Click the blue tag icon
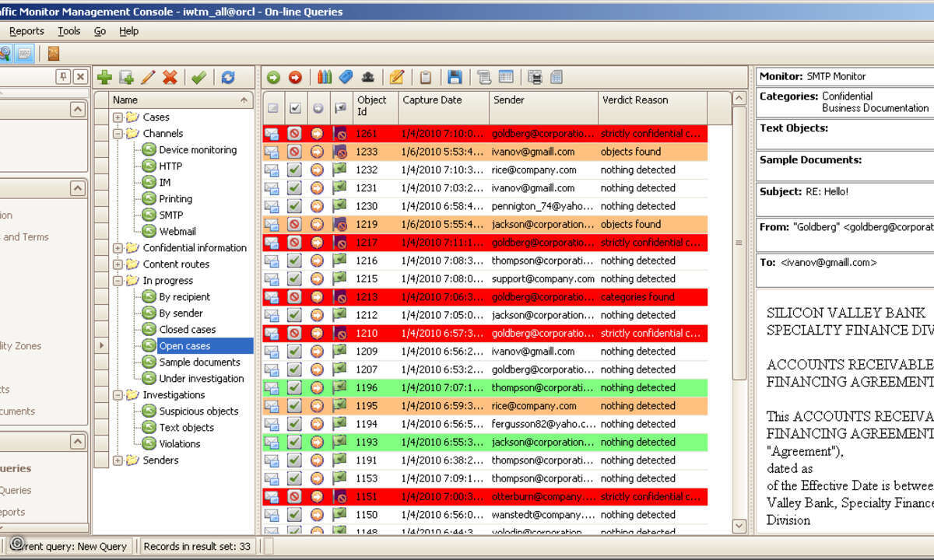934x560 pixels. [346, 77]
